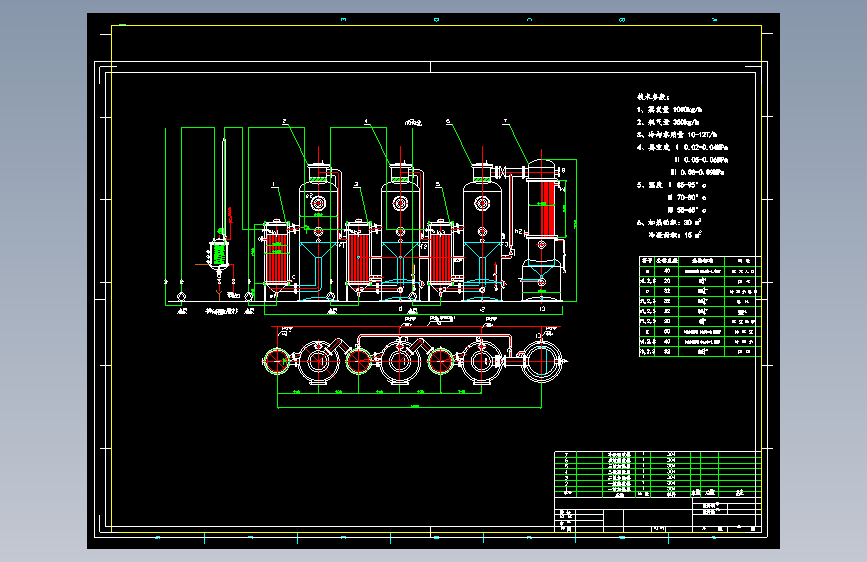Screen dimensions: 867x562
Task: Select the condenser circle in the plan view
Action: click(x=542, y=361)
